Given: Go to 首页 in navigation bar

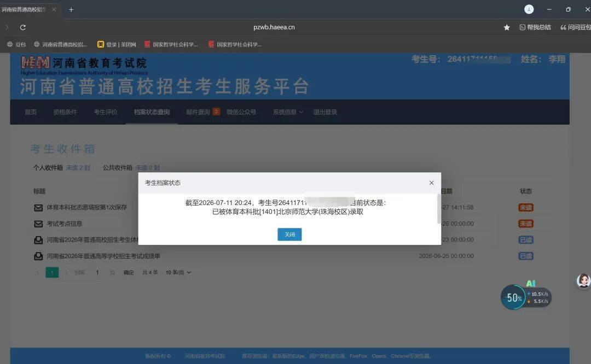Looking at the screenshot, I should pos(31,112).
